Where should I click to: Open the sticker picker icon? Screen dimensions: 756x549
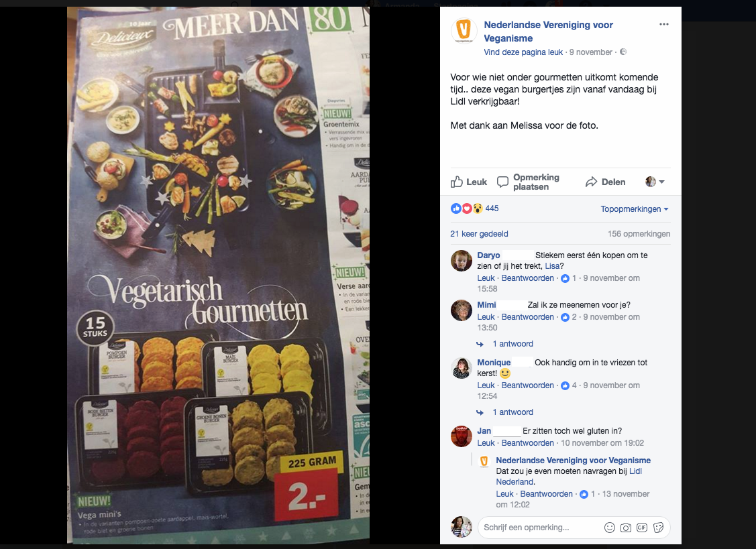(658, 528)
